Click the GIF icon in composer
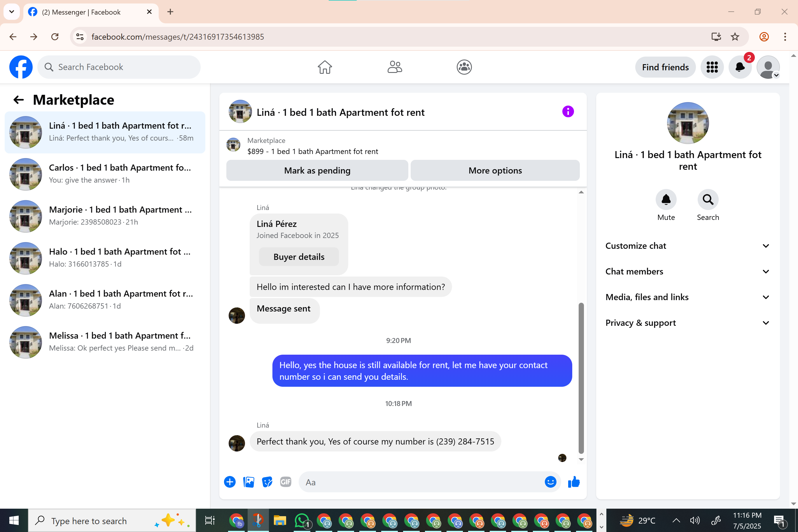Viewport: 798px width, 532px height. point(285,482)
